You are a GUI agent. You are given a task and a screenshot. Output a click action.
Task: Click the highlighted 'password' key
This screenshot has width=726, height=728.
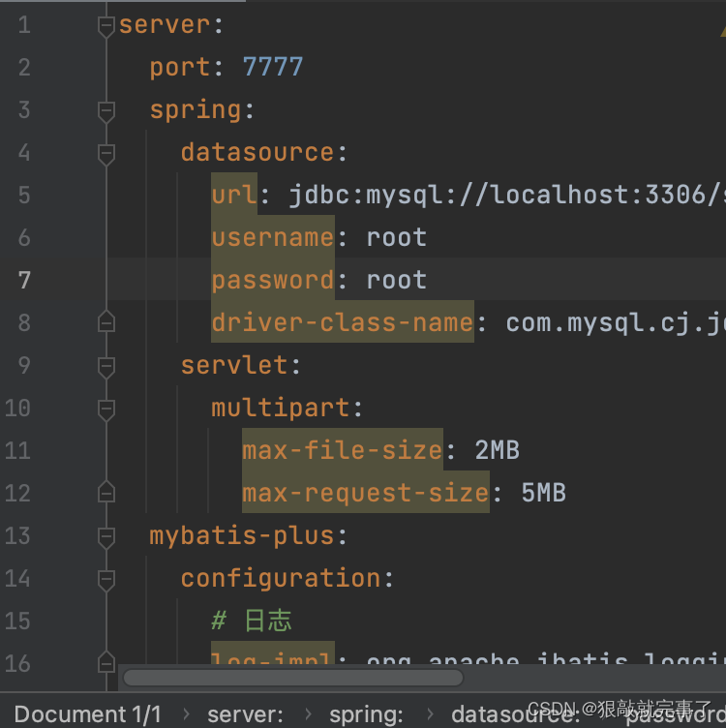click(272, 281)
